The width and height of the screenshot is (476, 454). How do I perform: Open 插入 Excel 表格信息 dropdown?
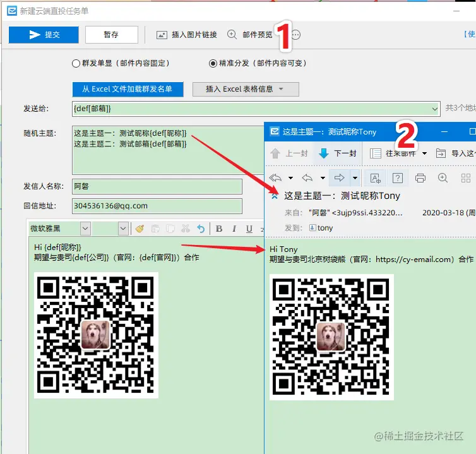246,89
